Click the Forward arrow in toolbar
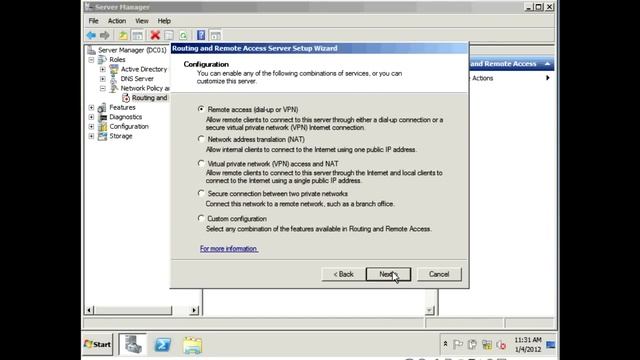The height and width of the screenshot is (360, 640). pos(104,36)
